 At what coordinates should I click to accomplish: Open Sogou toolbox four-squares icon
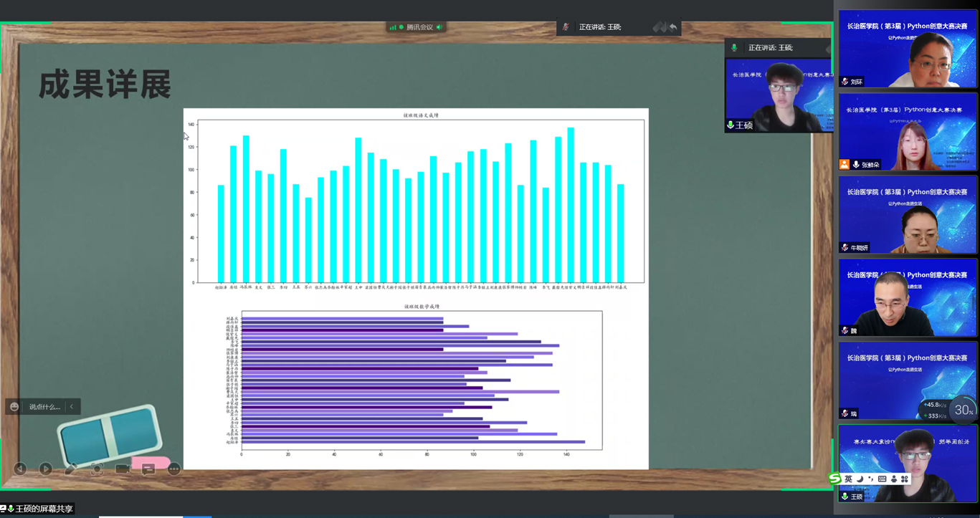pos(905,479)
